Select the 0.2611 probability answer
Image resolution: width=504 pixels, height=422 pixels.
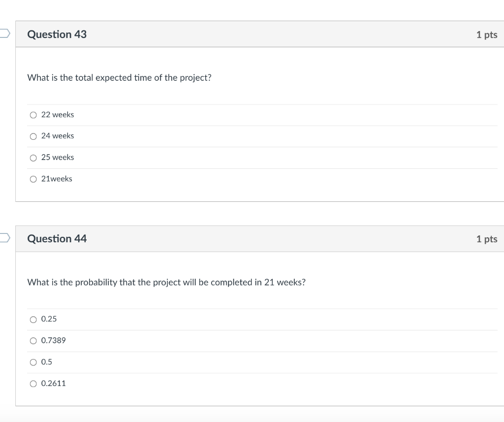tap(33, 383)
